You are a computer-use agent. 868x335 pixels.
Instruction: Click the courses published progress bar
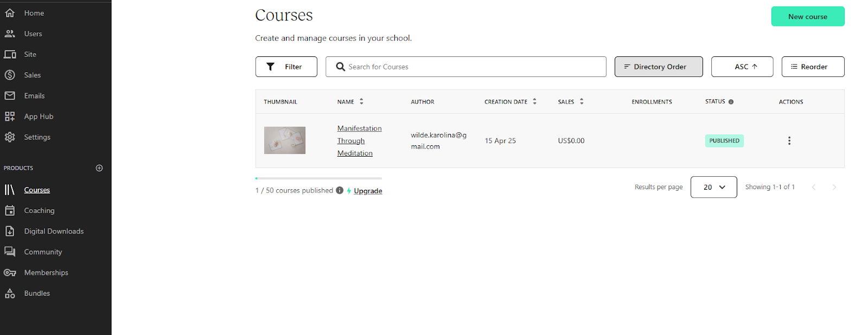[x=318, y=178]
